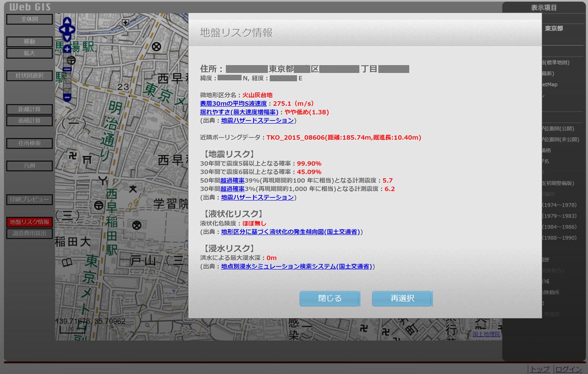Click the 国土地理院 attribution link

point(486,334)
